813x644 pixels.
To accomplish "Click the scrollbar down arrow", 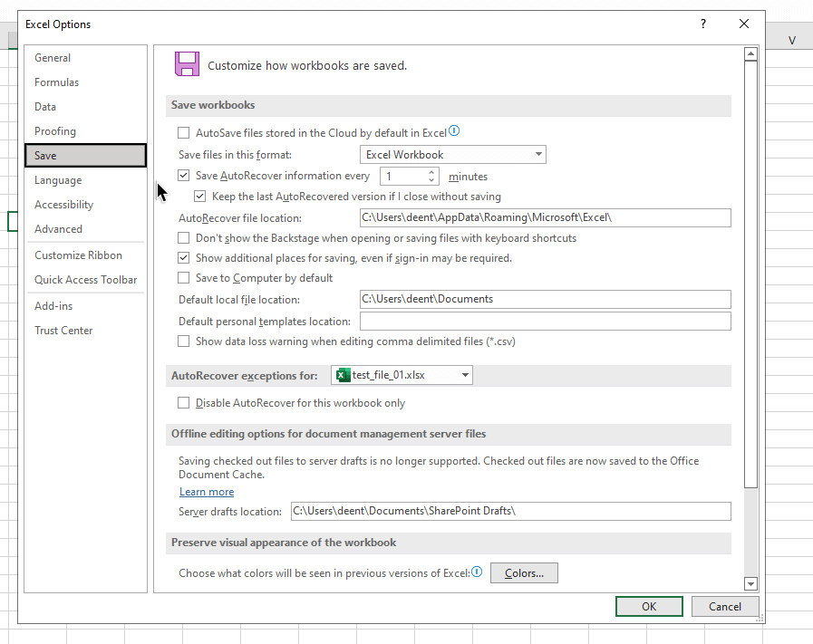I will [750, 584].
